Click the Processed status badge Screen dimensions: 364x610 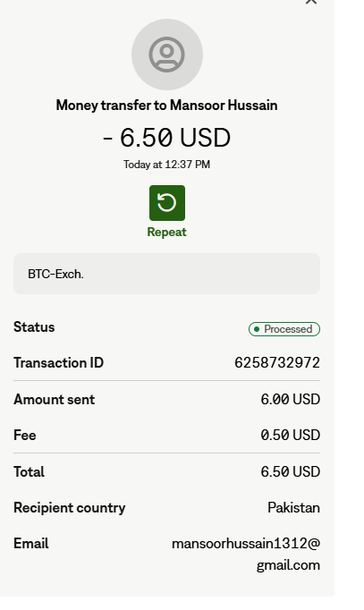[284, 329]
